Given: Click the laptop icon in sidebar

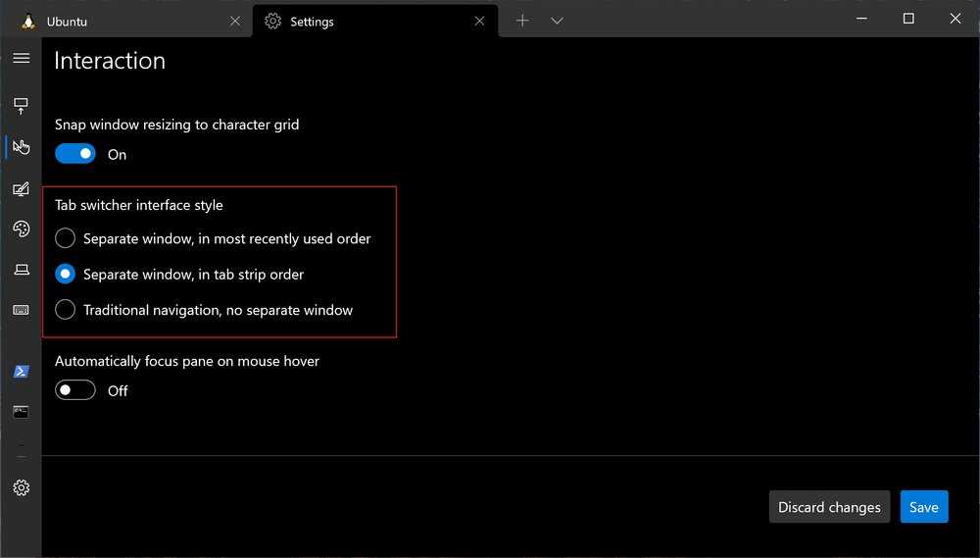Looking at the screenshot, I should coord(21,270).
